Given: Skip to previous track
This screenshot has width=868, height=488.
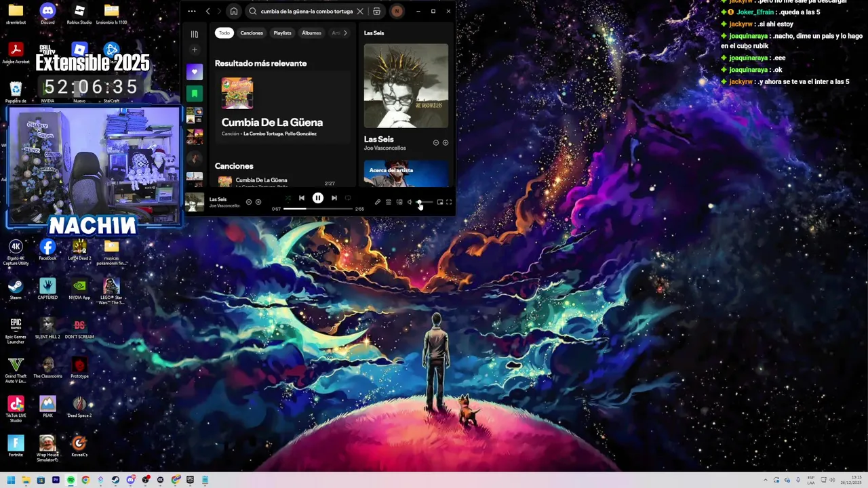Looking at the screenshot, I should [x=302, y=198].
